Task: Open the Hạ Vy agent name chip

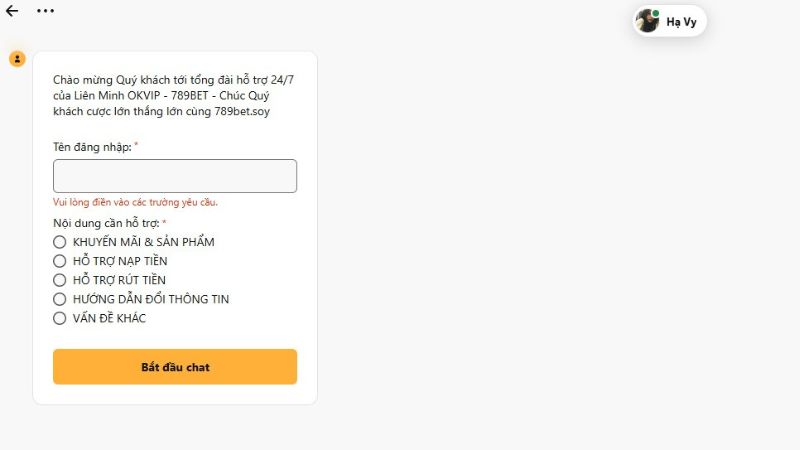Action: pyautogui.click(x=670, y=21)
